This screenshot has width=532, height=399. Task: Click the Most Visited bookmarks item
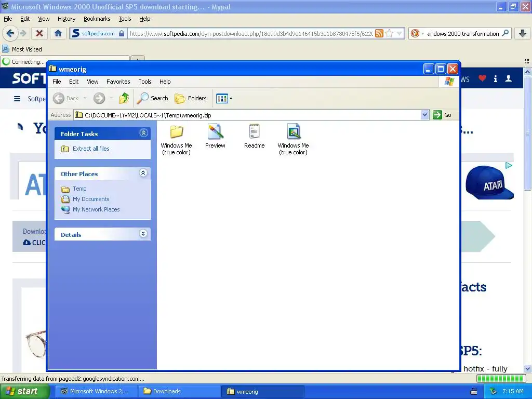pyautogui.click(x=22, y=49)
